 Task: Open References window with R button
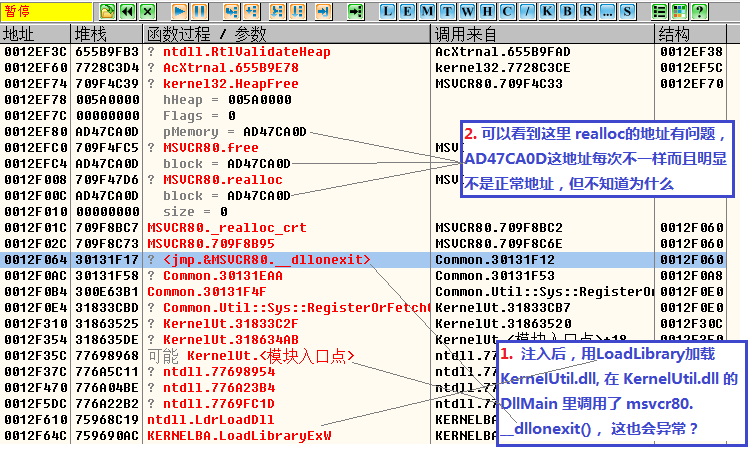click(x=587, y=11)
